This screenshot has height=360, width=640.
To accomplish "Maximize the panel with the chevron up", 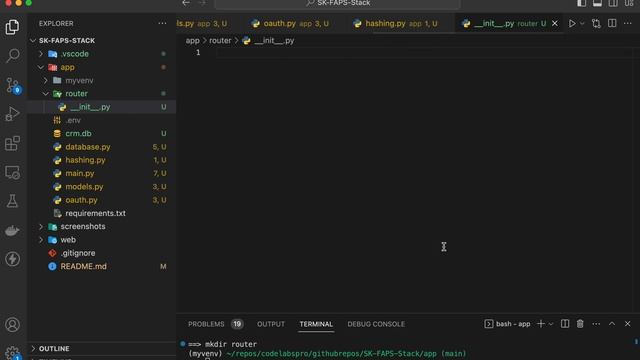I will 612,324.
